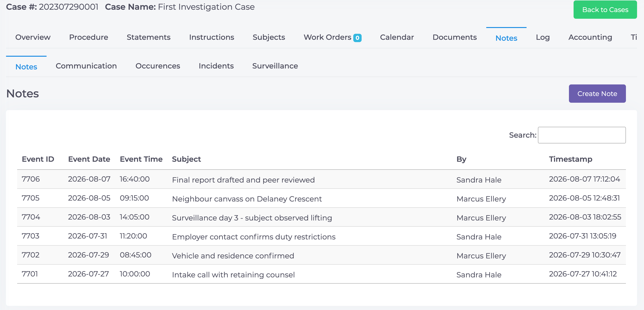The image size is (644, 310).
Task: Click event ID 7701
Action: 30,274
